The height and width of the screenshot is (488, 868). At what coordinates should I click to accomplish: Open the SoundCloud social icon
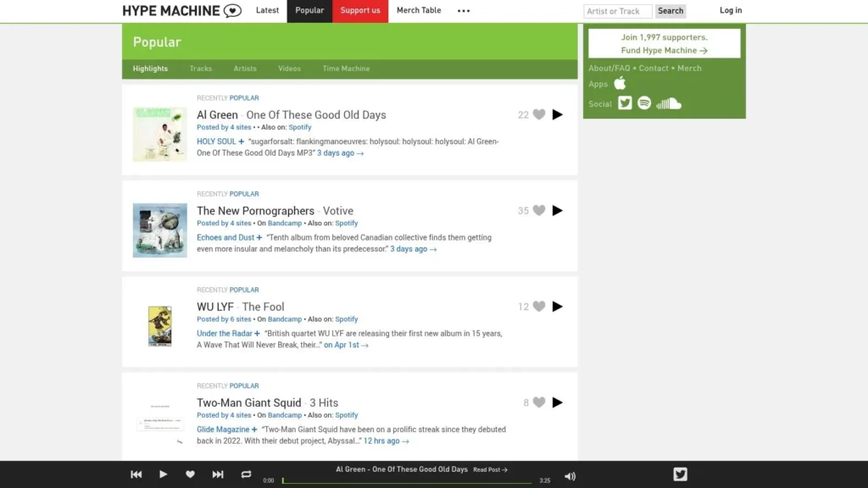[x=669, y=103]
